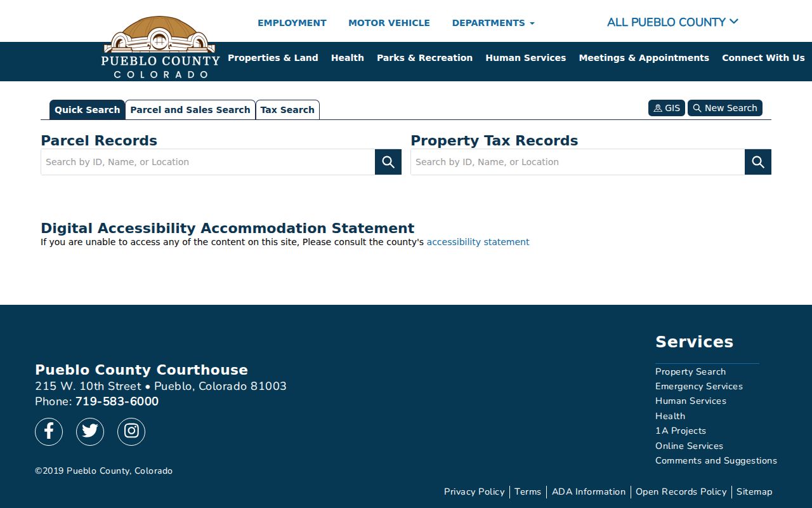Click the Pueblo County Colorado logo
The width and height of the screenshot is (812, 508).
(160, 48)
